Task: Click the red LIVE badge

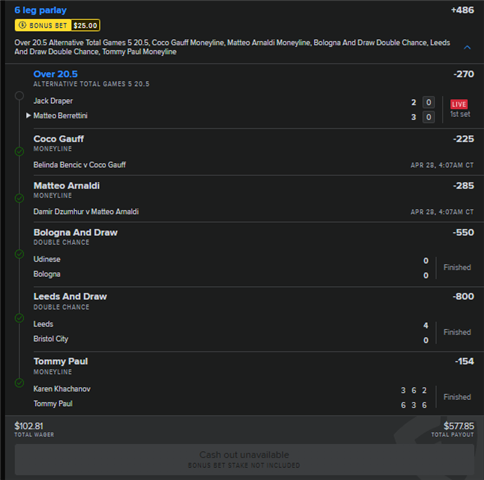Action: tap(459, 104)
